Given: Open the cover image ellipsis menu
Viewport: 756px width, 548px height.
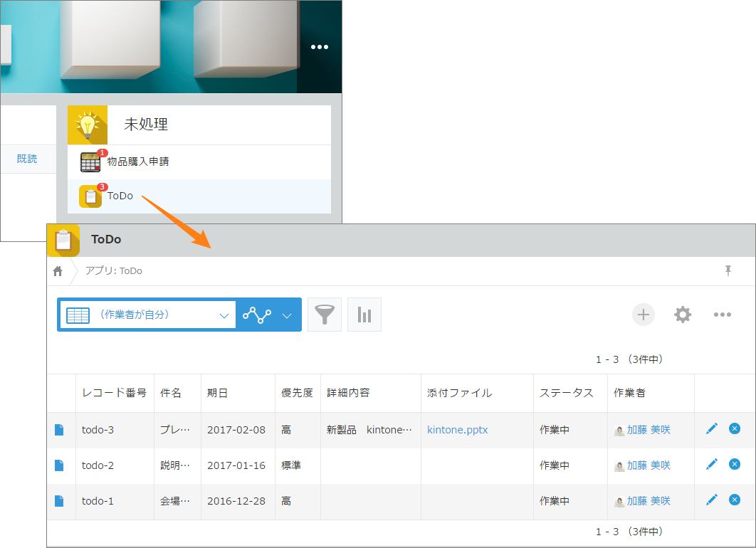Looking at the screenshot, I should coord(319,47).
